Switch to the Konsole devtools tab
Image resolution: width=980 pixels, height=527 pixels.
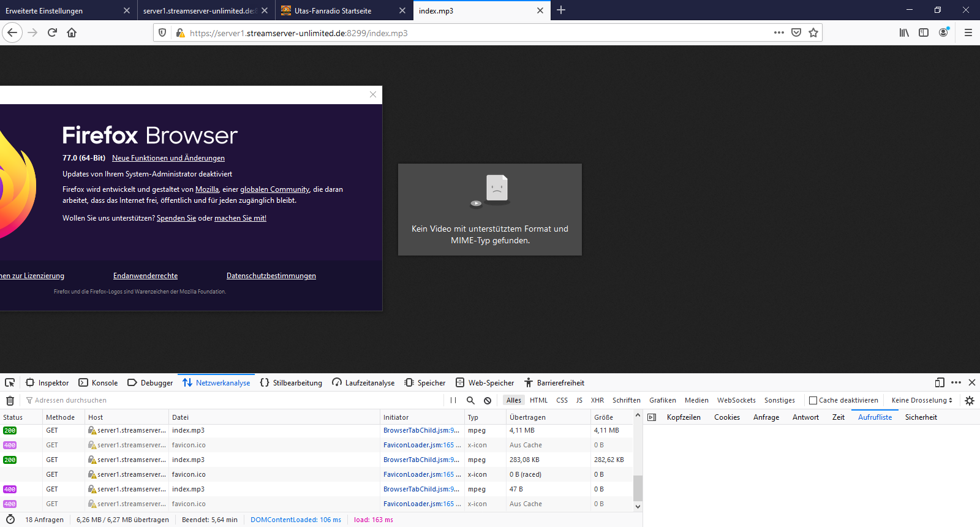coord(99,383)
